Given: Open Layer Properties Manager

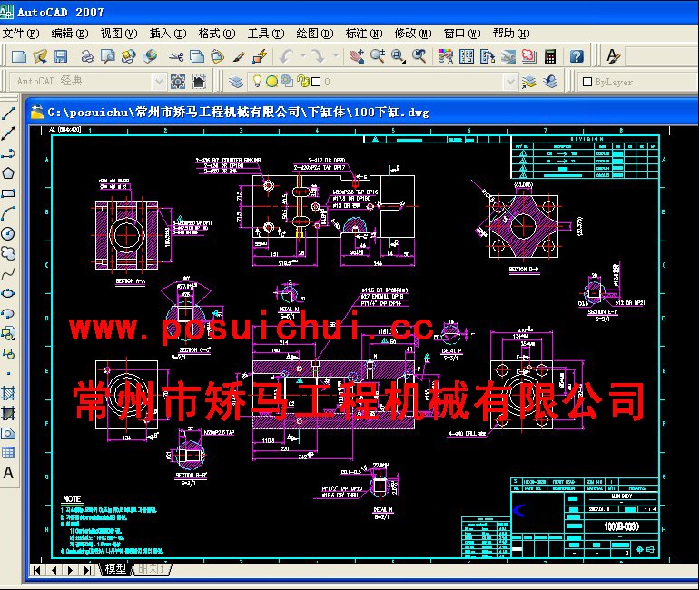Looking at the screenshot, I should tap(236, 82).
